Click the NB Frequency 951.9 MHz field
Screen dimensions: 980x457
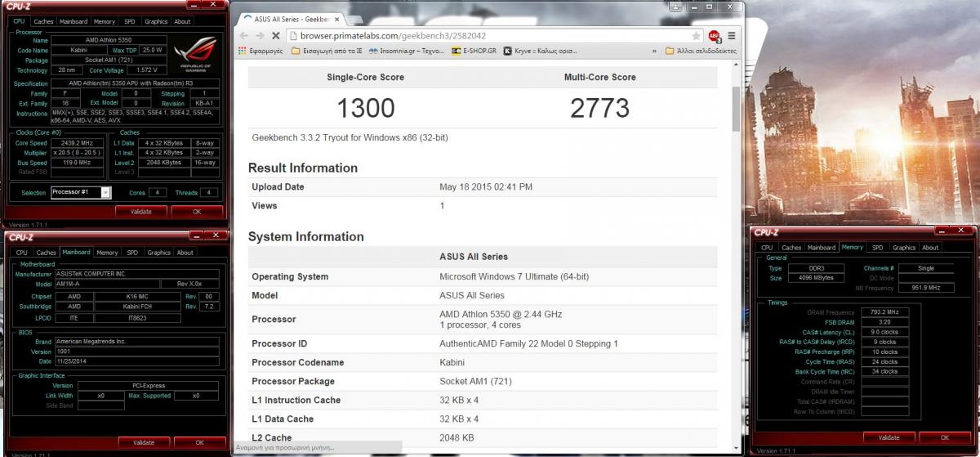pyautogui.click(x=925, y=288)
